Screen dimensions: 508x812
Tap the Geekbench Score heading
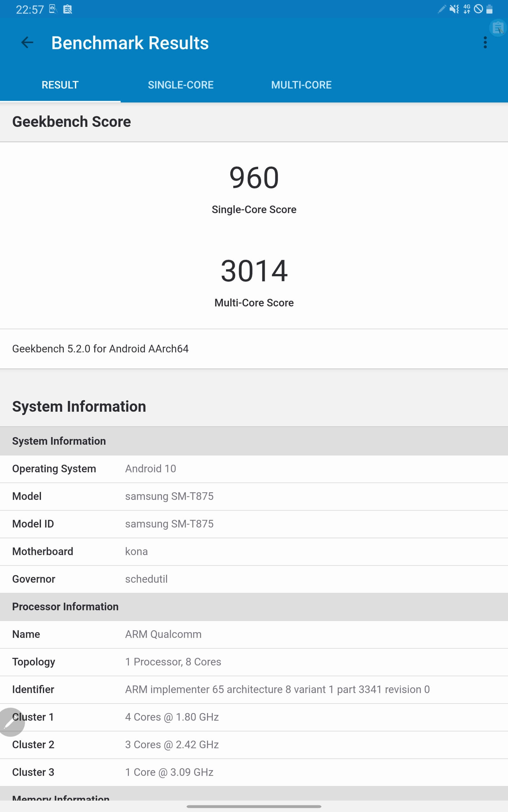click(x=71, y=121)
